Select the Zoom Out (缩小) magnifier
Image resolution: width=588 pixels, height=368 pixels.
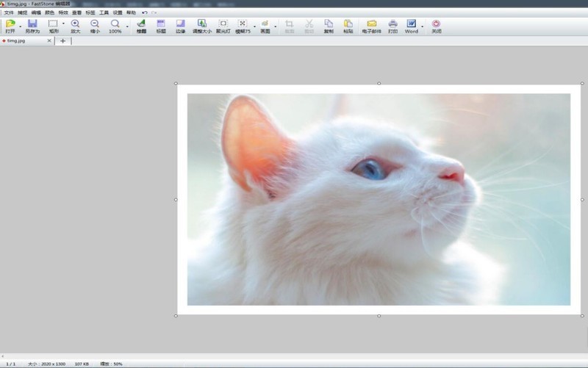pyautogui.click(x=95, y=24)
